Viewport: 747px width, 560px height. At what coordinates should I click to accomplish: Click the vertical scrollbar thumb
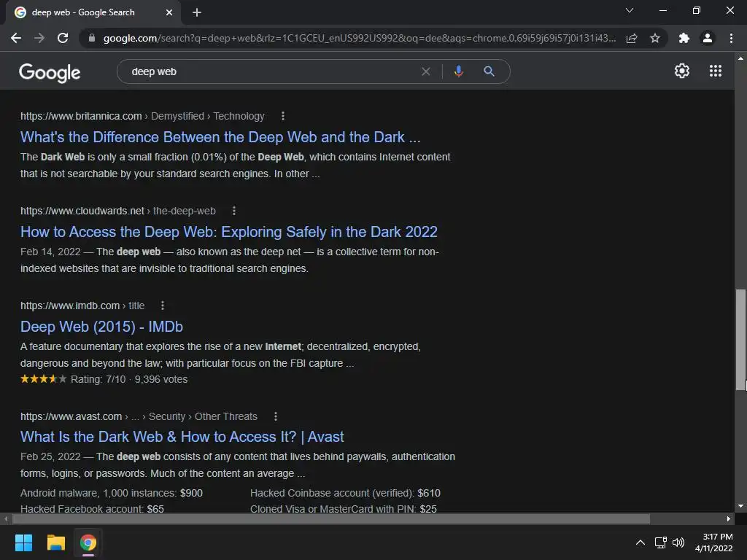[740, 339]
